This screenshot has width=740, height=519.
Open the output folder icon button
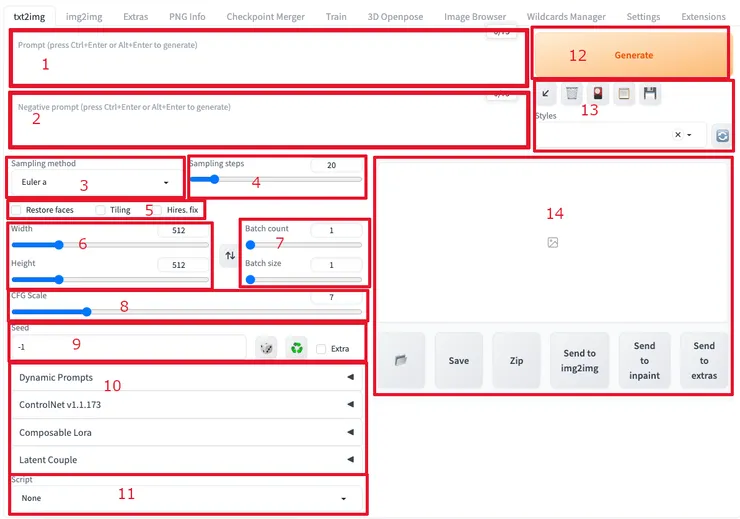point(401,360)
